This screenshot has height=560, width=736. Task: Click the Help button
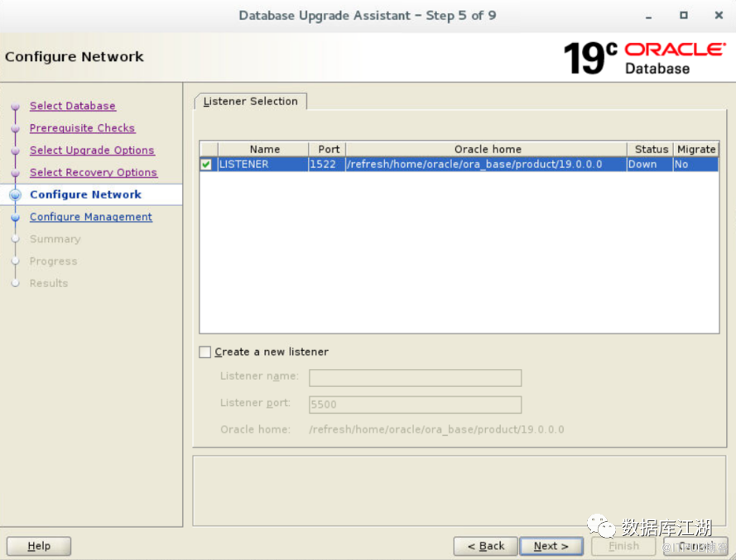(39, 546)
